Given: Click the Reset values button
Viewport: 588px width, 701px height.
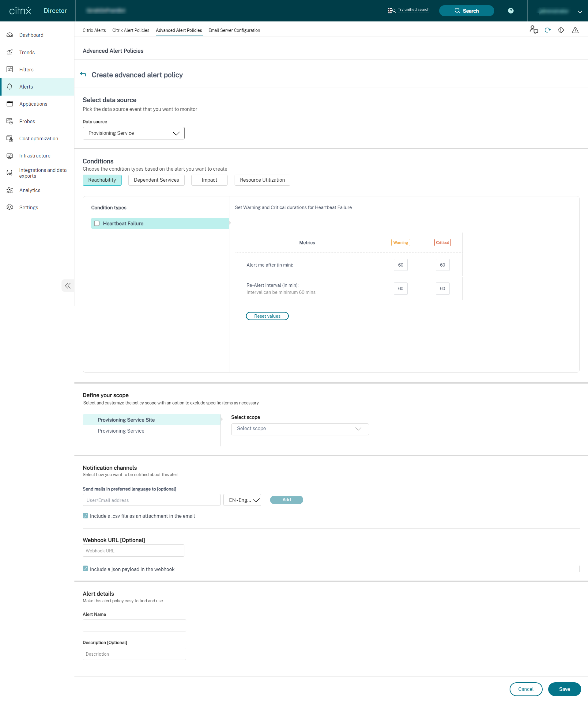Looking at the screenshot, I should tap(267, 316).
